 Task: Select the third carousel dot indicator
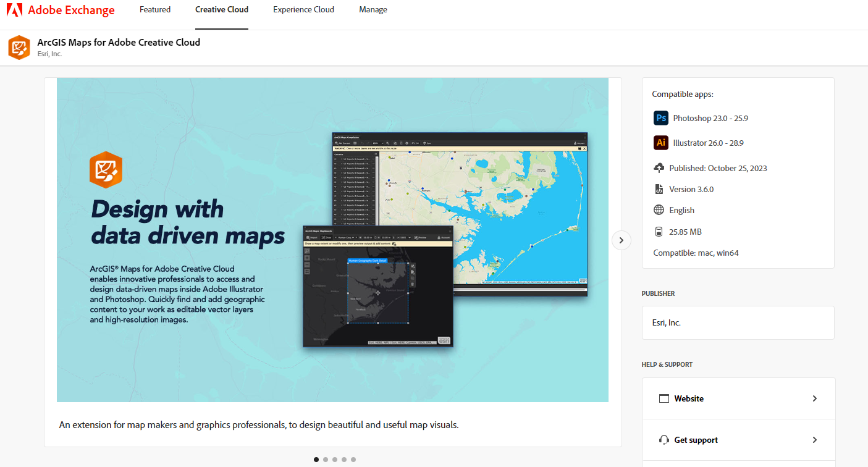334,459
